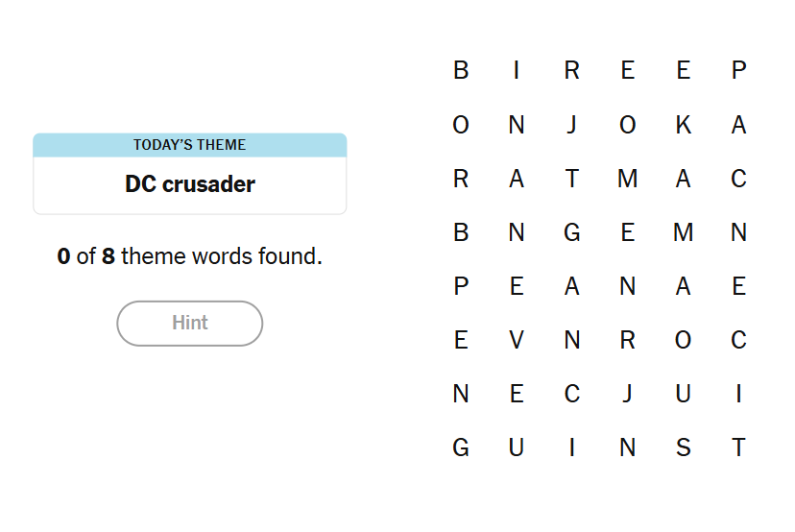Select the M between E and N

683,232
